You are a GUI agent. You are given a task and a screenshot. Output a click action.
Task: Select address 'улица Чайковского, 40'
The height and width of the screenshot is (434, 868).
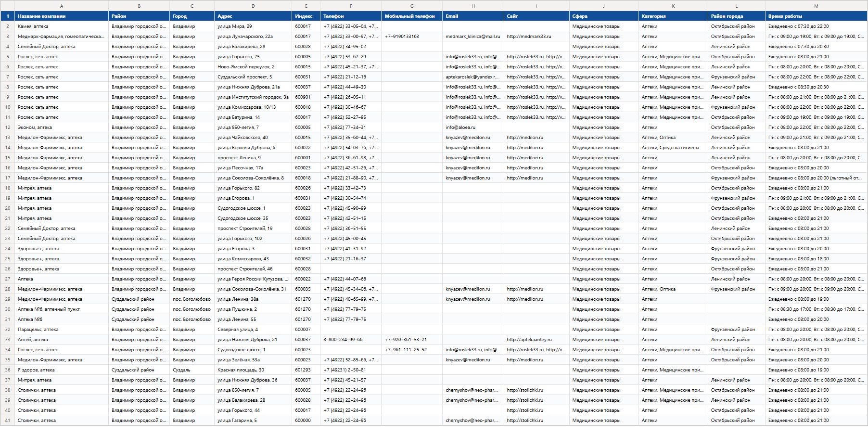click(253, 138)
